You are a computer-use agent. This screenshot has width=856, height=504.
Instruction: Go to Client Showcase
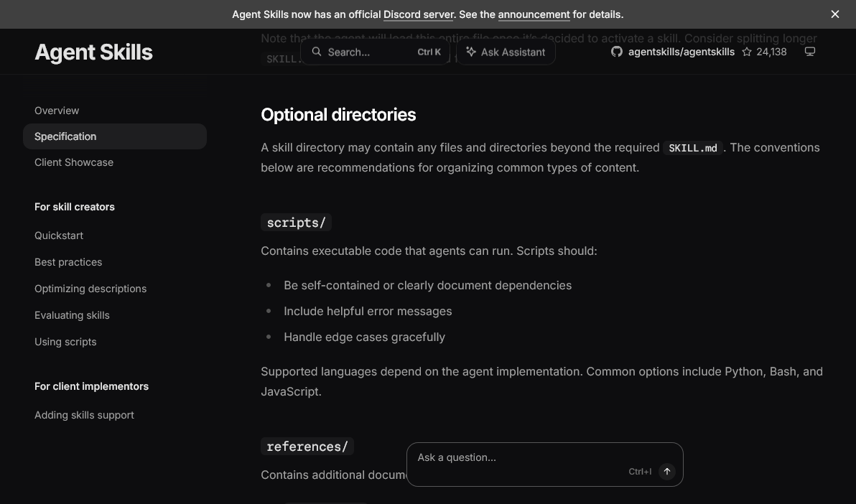click(x=74, y=162)
